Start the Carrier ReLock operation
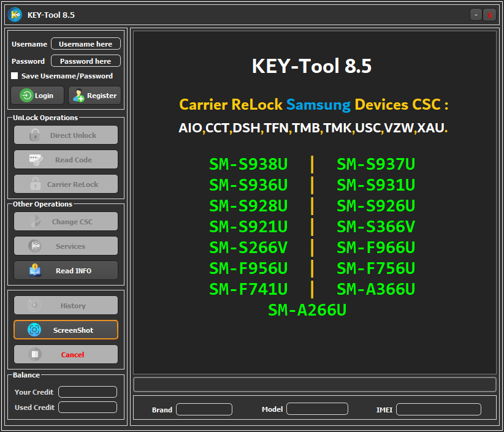Image resolution: width=504 pixels, height=432 pixels. [66, 184]
